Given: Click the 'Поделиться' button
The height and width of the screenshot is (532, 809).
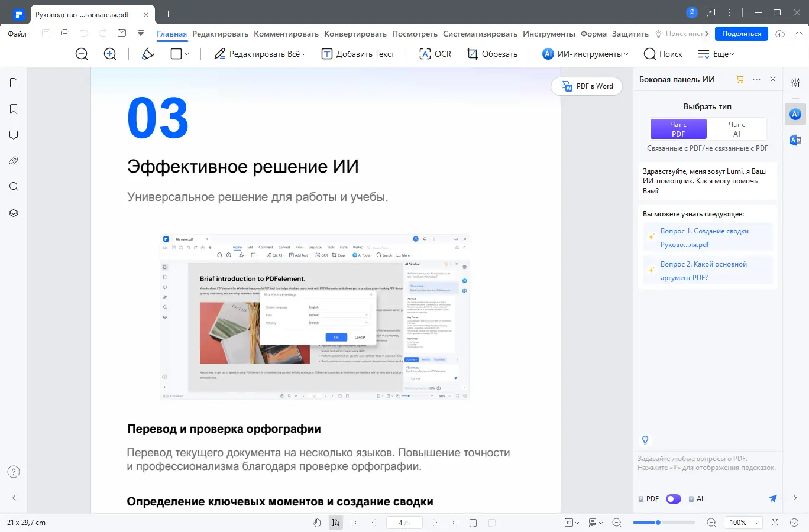Looking at the screenshot, I should coord(741,34).
